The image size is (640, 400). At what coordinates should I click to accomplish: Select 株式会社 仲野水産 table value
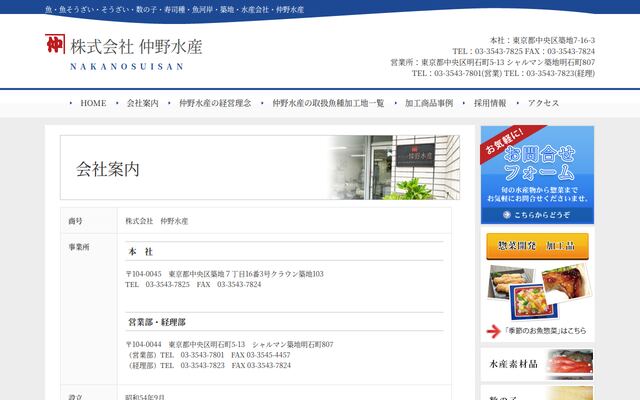(x=157, y=221)
